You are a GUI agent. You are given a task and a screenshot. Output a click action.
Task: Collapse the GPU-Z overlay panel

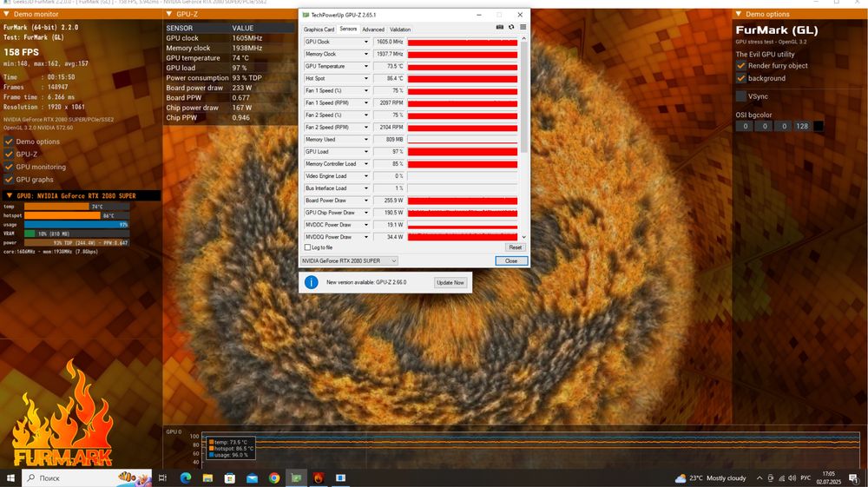[169, 14]
